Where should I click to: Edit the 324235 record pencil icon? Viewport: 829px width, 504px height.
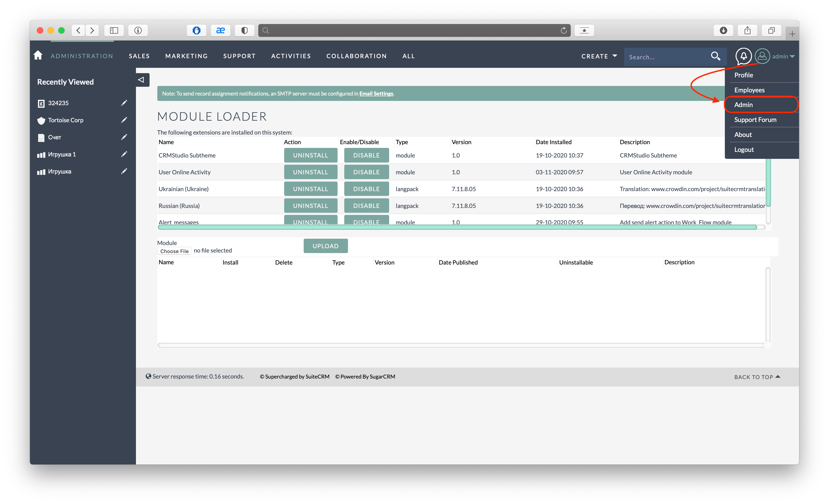click(124, 103)
